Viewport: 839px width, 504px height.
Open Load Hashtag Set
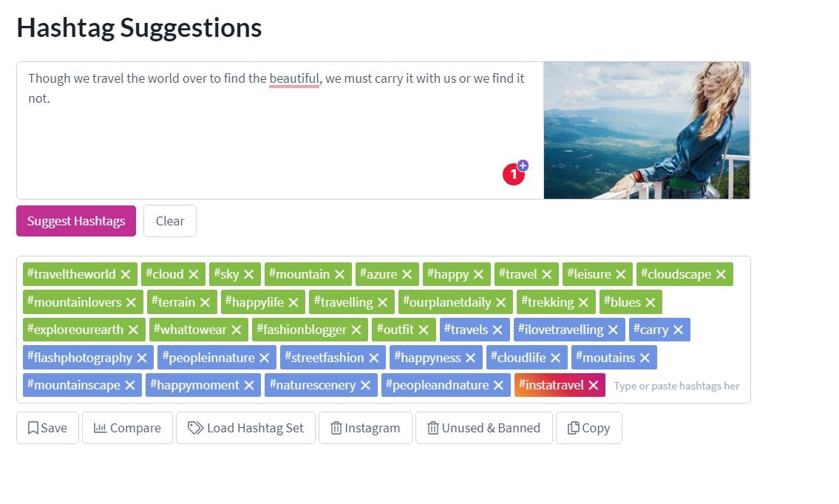pyautogui.click(x=245, y=428)
